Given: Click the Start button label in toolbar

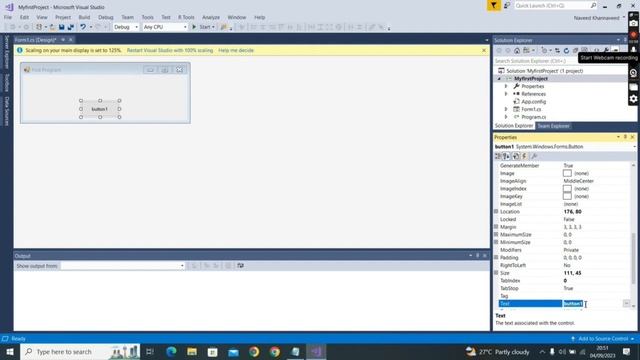Looking at the screenshot, I should point(205,27).
